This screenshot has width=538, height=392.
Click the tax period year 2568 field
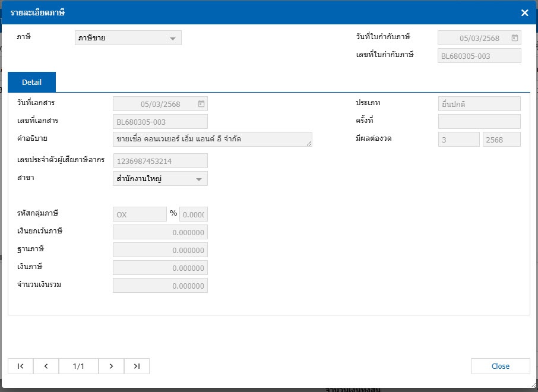501,140
